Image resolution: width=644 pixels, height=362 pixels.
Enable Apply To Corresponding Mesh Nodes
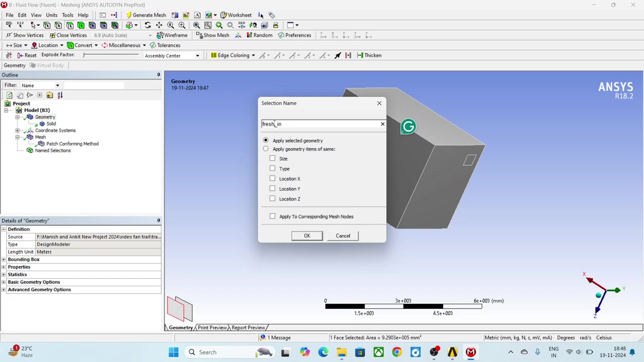click(x=272, y=216)
